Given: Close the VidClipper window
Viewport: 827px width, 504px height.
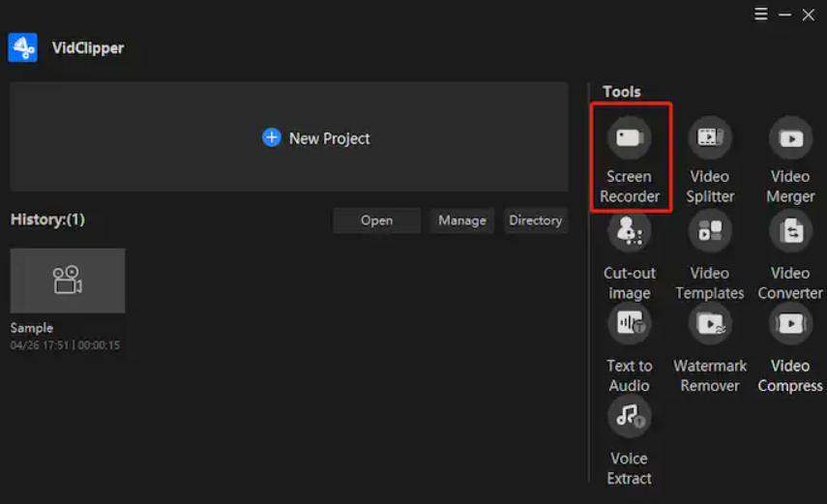Looking at the screenshot, I should (x=809, y=15).
